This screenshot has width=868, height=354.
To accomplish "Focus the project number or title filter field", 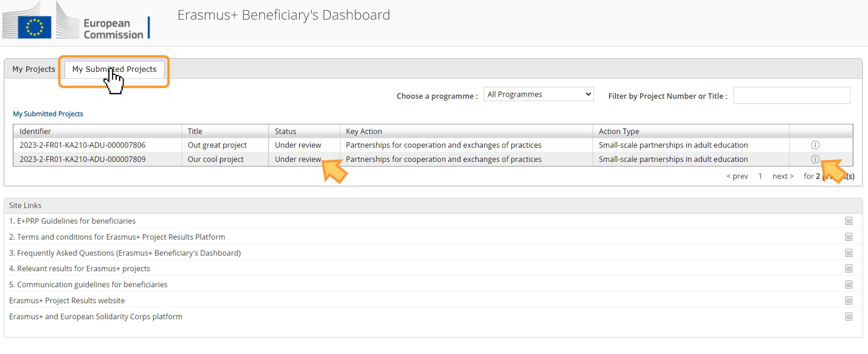I will coord(791,95).
